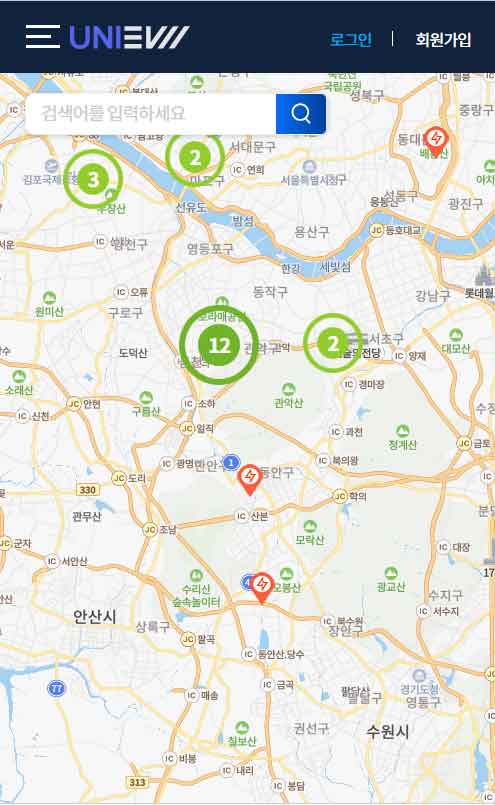Open the green cluster marker showing 12
495x805 pixels.
(x=219, y=345)
